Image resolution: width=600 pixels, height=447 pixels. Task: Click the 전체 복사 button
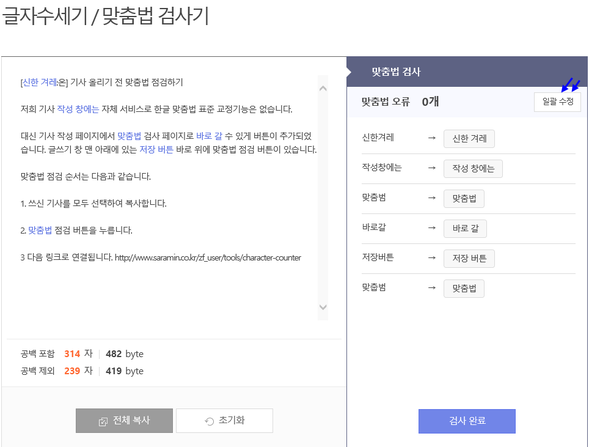(124, 421)
